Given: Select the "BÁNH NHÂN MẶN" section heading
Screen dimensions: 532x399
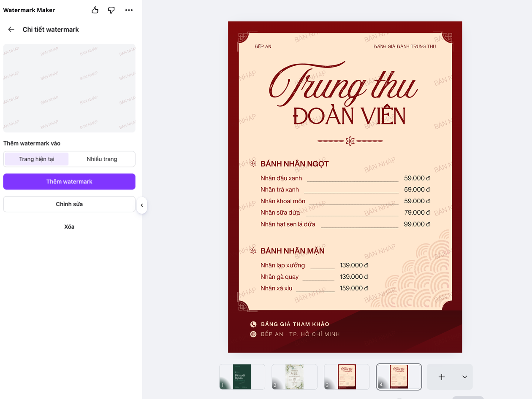Looking at the screenshot, I should [x=293, y=251].
